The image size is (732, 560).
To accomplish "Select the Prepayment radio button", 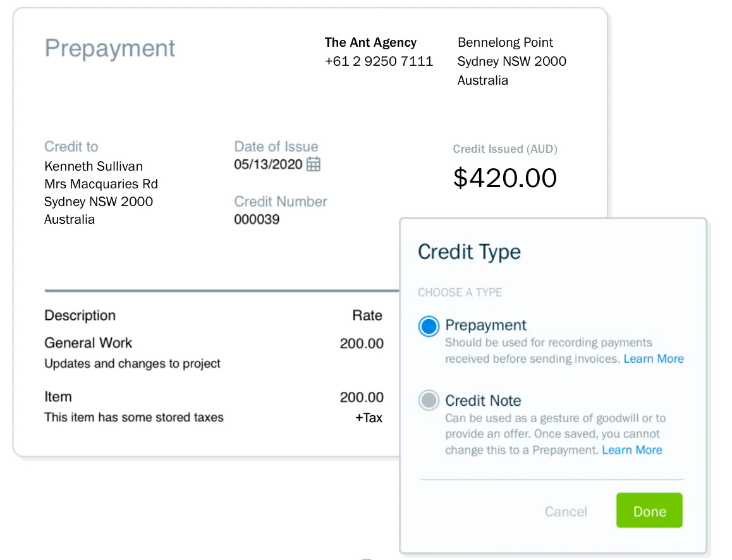I will (429, 327).
